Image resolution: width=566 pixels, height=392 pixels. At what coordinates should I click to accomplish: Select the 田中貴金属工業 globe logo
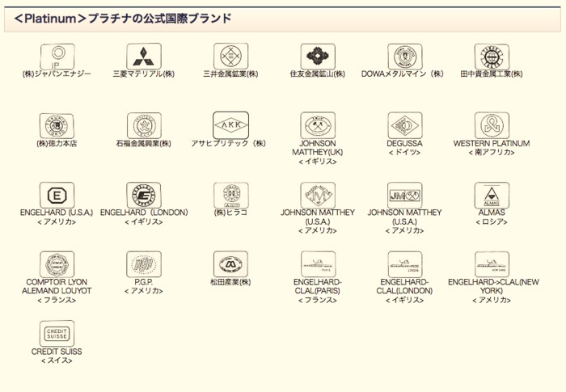pos(492,57)
